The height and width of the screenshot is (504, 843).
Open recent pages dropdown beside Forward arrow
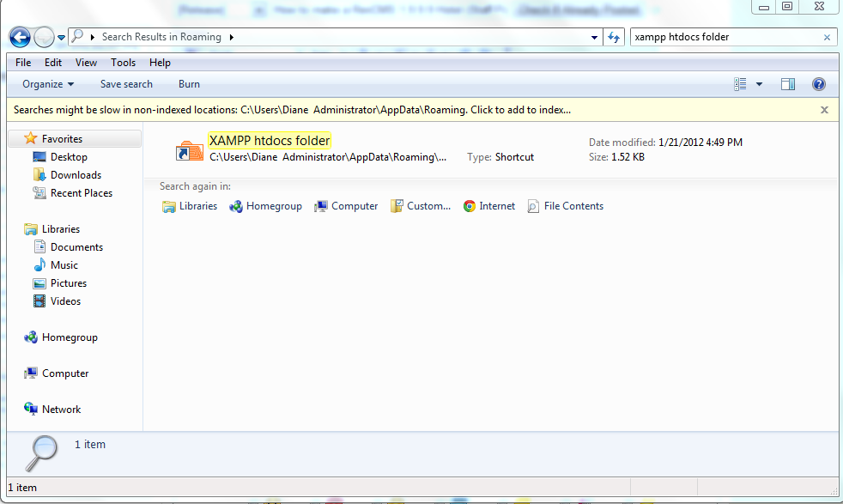pyautogui.click(x=61, y=38)
